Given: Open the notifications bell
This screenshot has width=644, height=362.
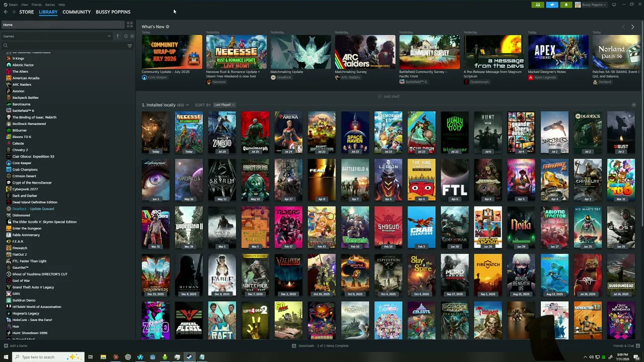Looking at the screenshot, I should coord(566,5).
